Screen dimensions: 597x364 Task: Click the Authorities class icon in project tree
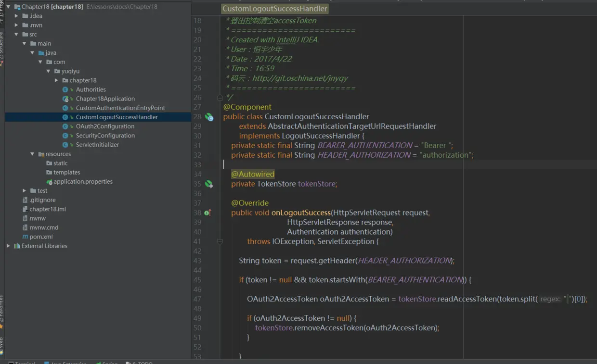click(x=65, y=89)
